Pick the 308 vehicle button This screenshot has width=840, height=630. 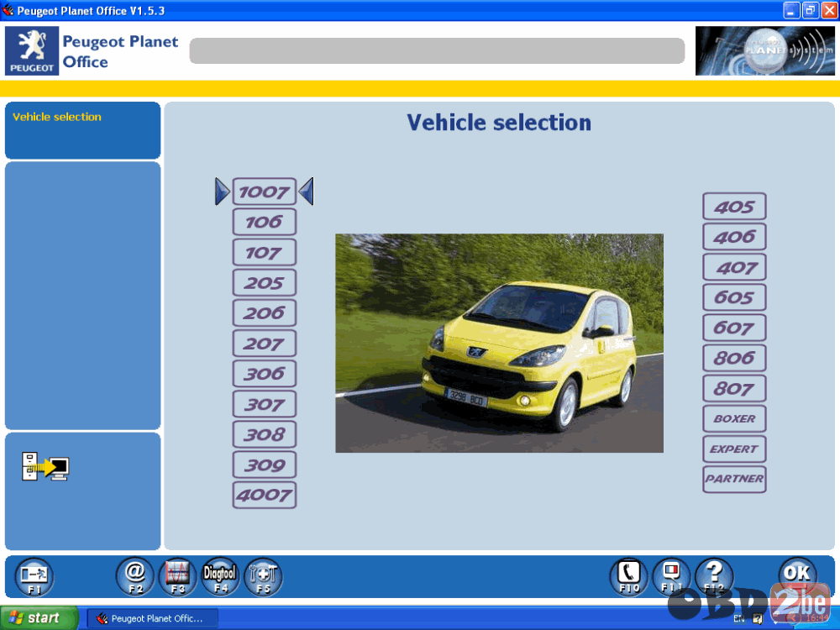coord(264,434)
